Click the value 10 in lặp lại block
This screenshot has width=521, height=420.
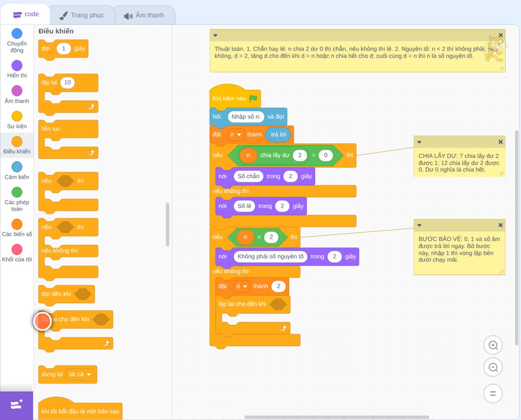[x=67, y=82]
